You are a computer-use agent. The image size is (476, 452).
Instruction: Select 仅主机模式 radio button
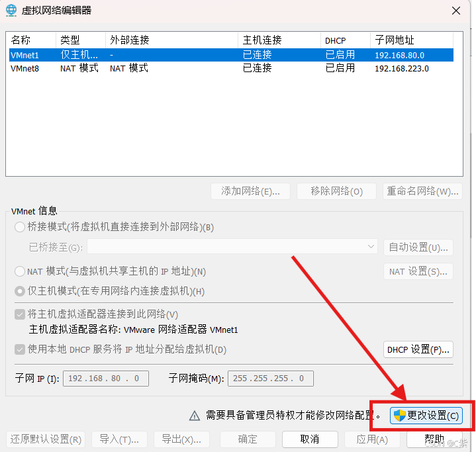(20, 291)
